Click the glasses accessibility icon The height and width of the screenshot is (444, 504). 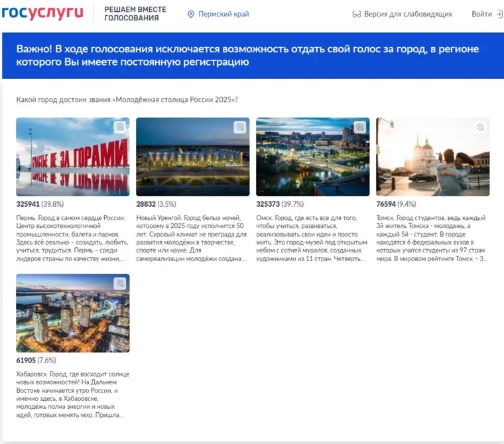[x=356, y=14]
